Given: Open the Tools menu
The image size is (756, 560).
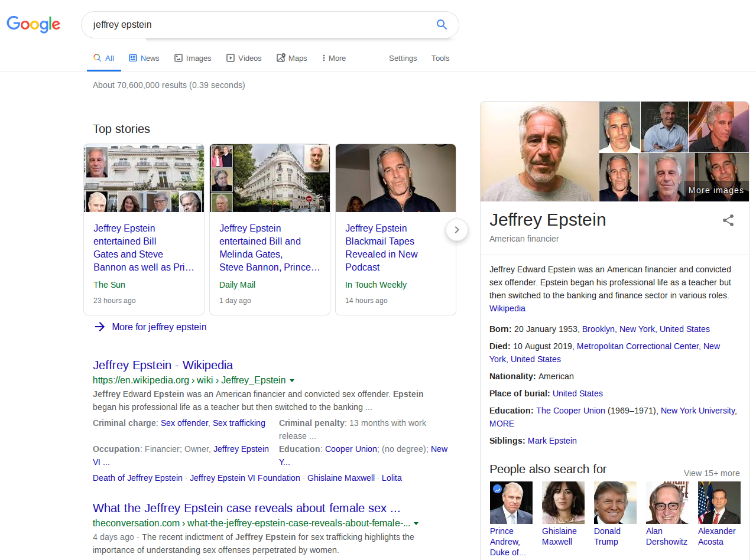Looking at the screenshot, I should click(440, 58).
